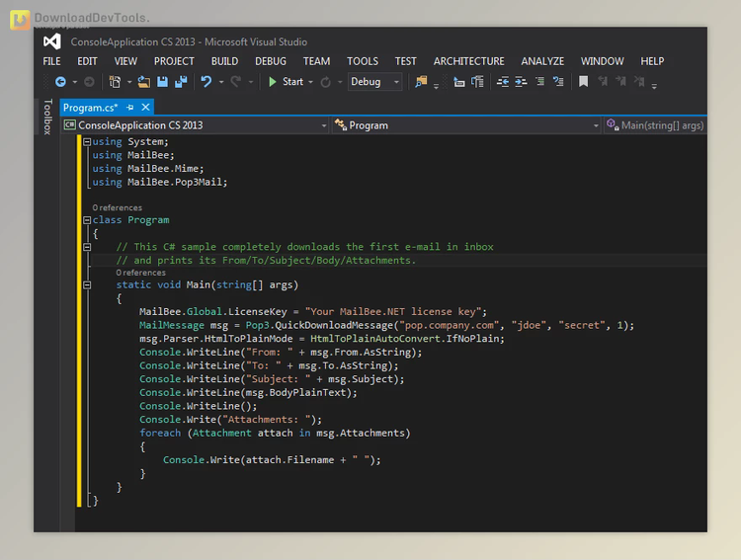Click the Parameter Info icon
The height and width of the screenshot is (560, 741).
pos(478,82)
